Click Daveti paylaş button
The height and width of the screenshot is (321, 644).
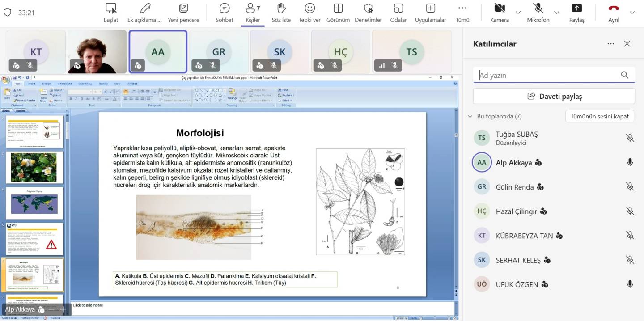click(x=554, y=96)
